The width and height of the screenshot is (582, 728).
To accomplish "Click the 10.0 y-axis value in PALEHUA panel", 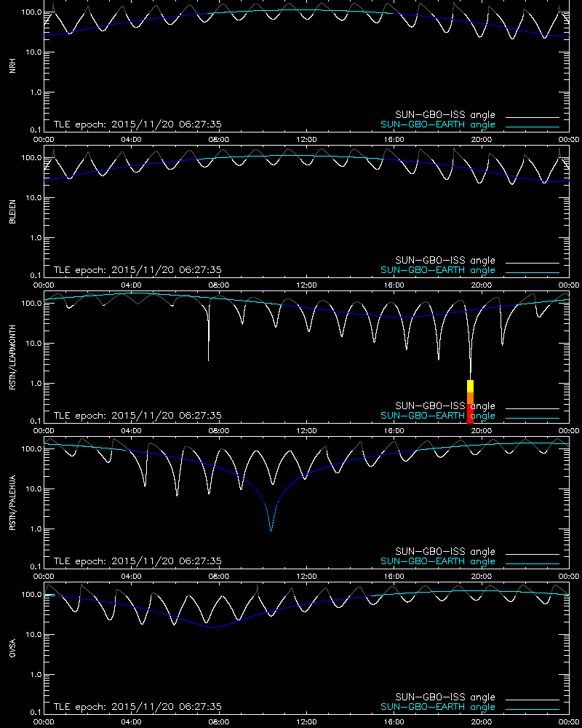I will 33,489.
